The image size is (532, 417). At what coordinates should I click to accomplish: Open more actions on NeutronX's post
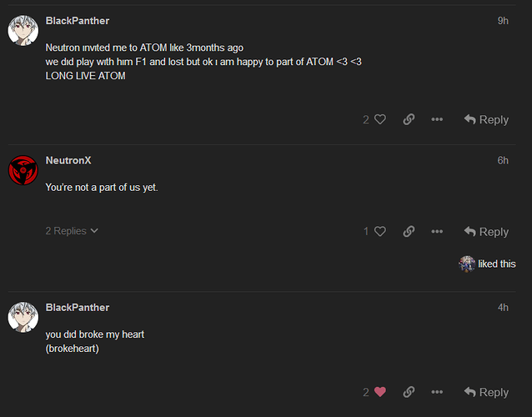point(437,231)
